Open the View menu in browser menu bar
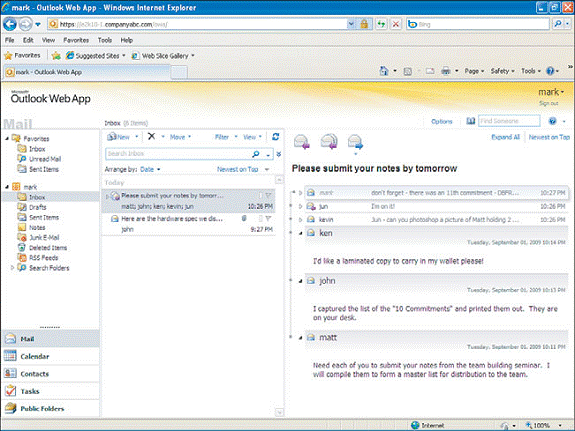Image resolution: width=575 pixels, height=431 pixels. pyautogui.click(x=48, y=40)
